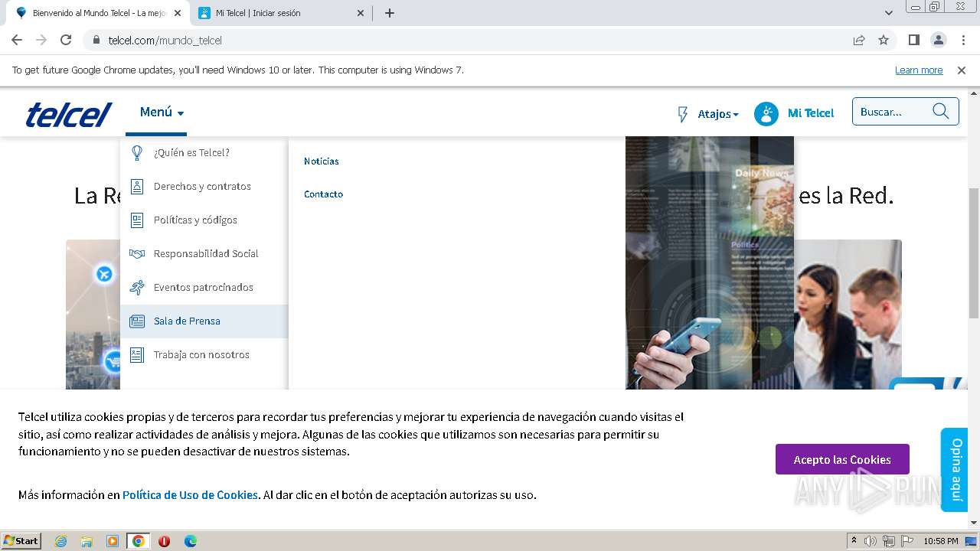This screenshot has width=980, height=551.
Task: Open Responsabilidad Social menu item
Action: tap(206, 254)
